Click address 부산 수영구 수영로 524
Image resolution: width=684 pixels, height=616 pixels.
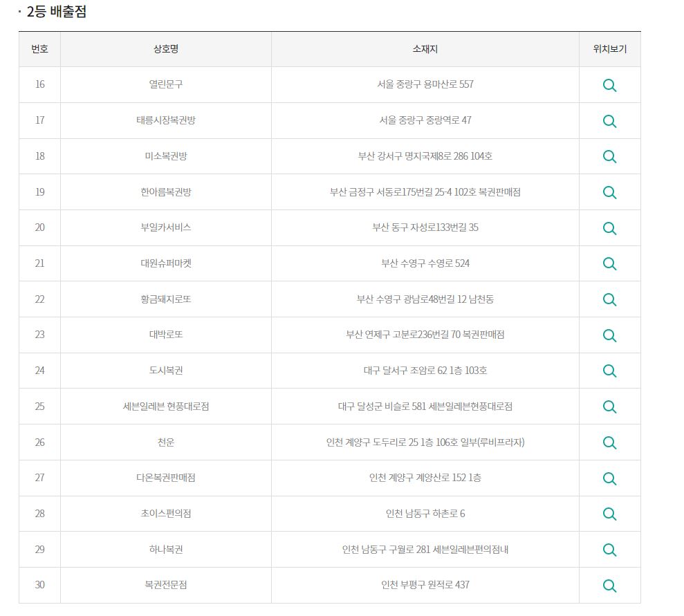point(425,263)
